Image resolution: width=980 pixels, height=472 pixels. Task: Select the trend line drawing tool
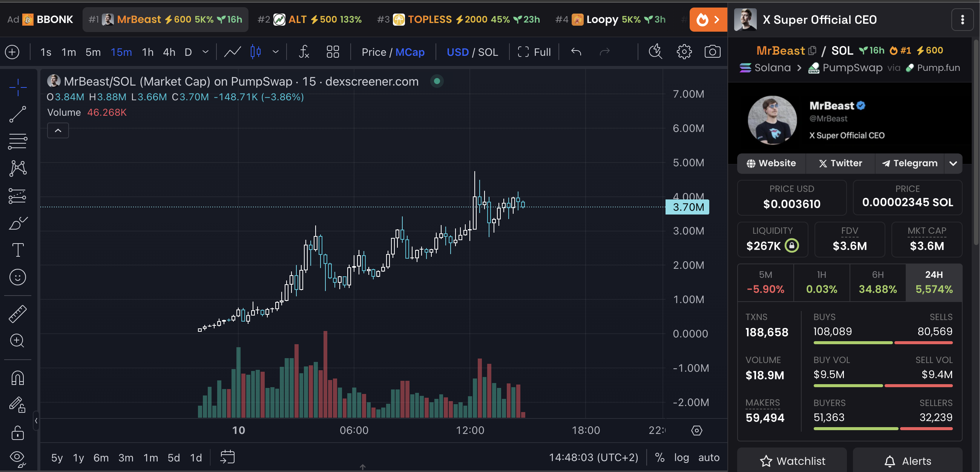point(17,114)
